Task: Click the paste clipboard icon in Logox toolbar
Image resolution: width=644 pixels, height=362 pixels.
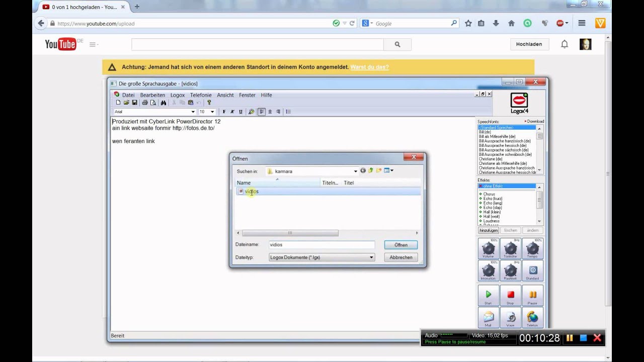Action: click(x=191, y=103)
